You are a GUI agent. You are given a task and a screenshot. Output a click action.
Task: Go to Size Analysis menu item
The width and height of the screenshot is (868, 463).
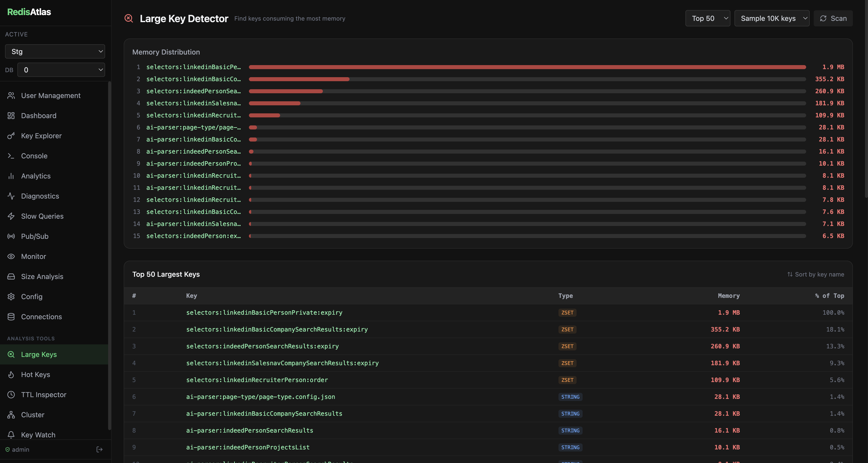42,276
